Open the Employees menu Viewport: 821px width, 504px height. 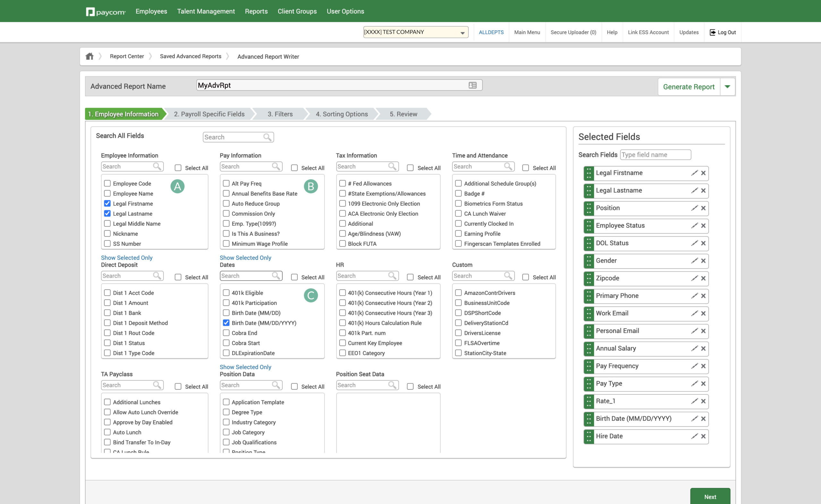pos(151,11)
